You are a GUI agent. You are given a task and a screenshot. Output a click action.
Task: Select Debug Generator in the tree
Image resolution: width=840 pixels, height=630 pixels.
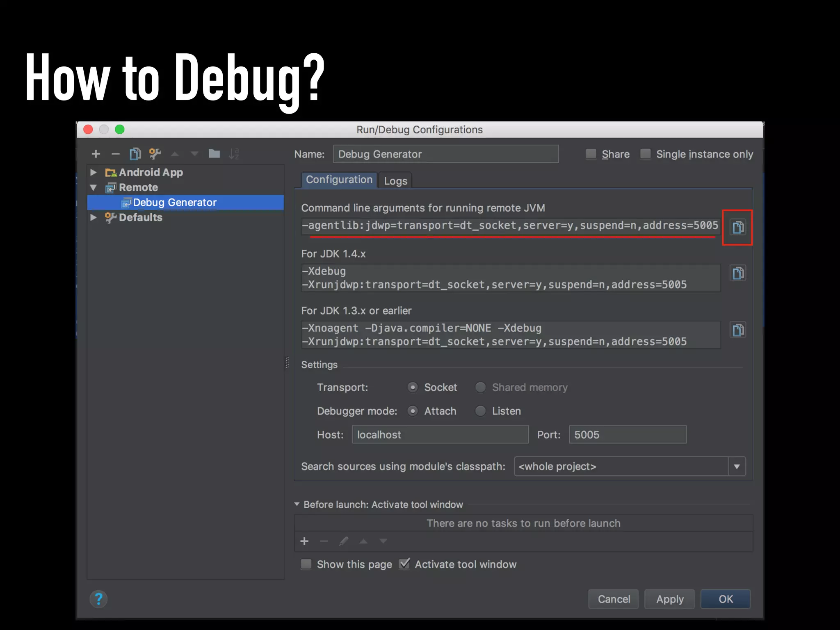pos(185,202)
